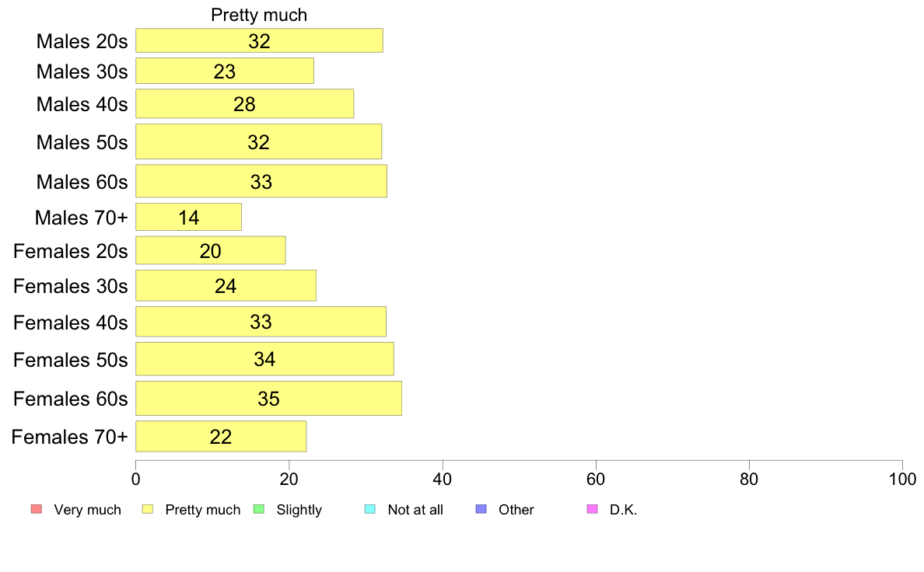Click the green Slightly legend swatch
924x572 pixels.
pyautogui.click(x=259, y=509)
